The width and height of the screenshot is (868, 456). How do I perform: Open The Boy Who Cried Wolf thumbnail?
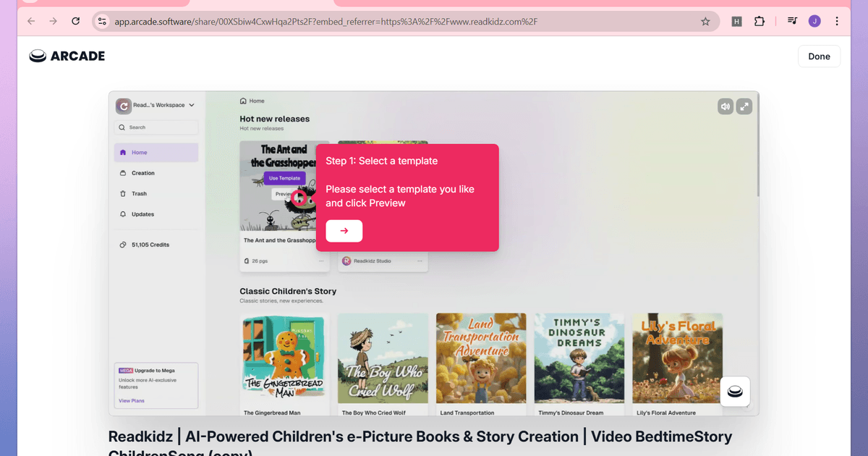pos(383,358)
